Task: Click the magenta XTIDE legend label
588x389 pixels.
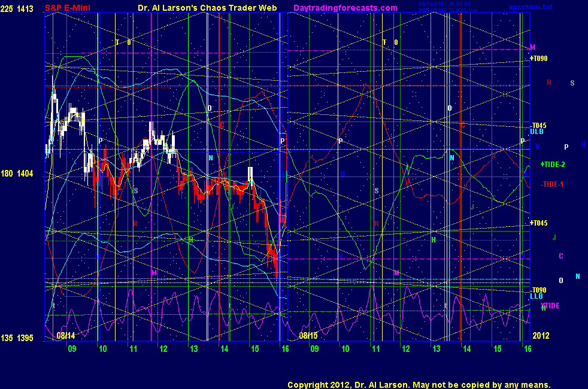Action: 550,306
